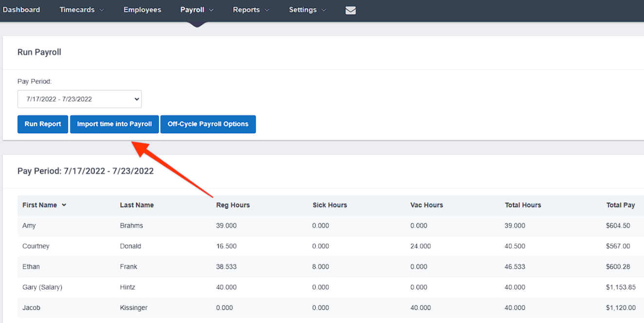This screenshot has height=323, width=644.
Task: Select the Timecards menu item
Action: click(x=77, y=10)
